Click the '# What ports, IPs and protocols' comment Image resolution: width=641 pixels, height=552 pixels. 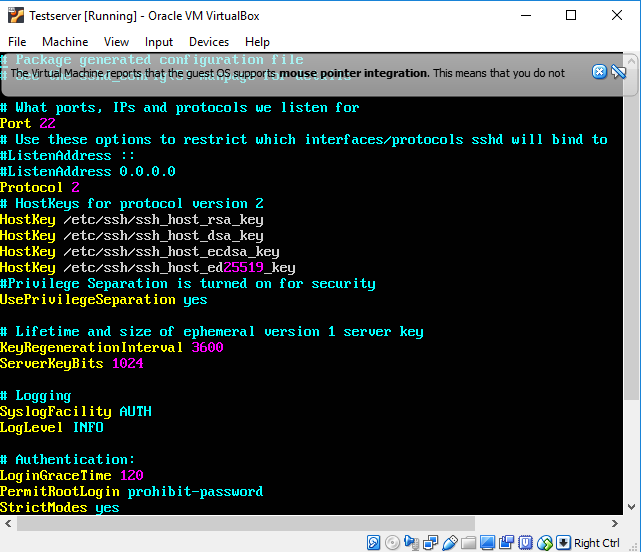180,108
